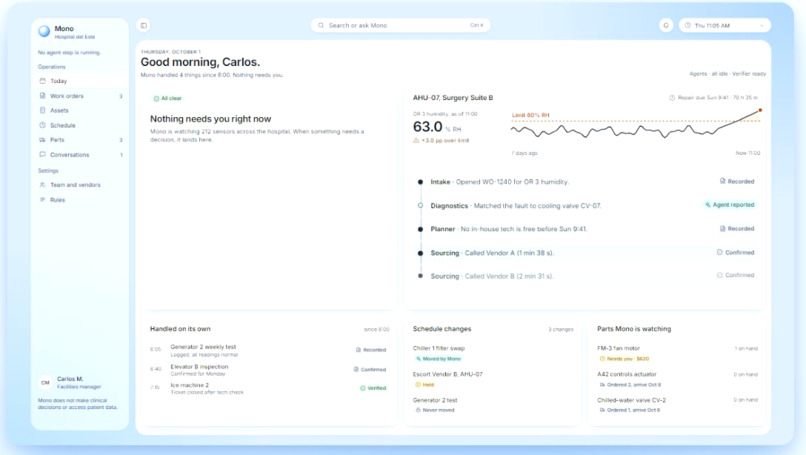806x455 pixels.
Task: Click the Verified check icon for Ice machine 2
Action: point(362,388)
